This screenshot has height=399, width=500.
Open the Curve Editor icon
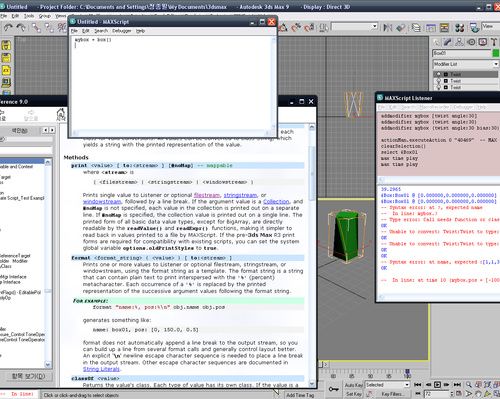click(x=431, y=27)
